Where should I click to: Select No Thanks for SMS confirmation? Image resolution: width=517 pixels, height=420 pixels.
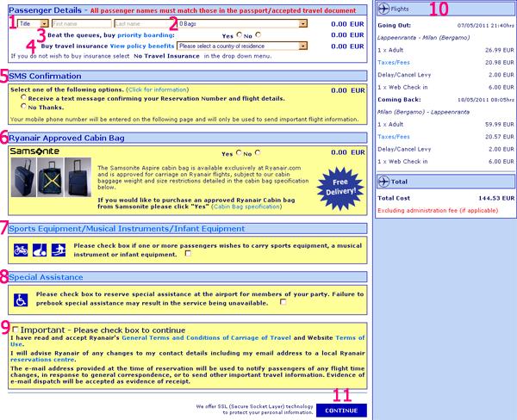(x=23, y=106)
